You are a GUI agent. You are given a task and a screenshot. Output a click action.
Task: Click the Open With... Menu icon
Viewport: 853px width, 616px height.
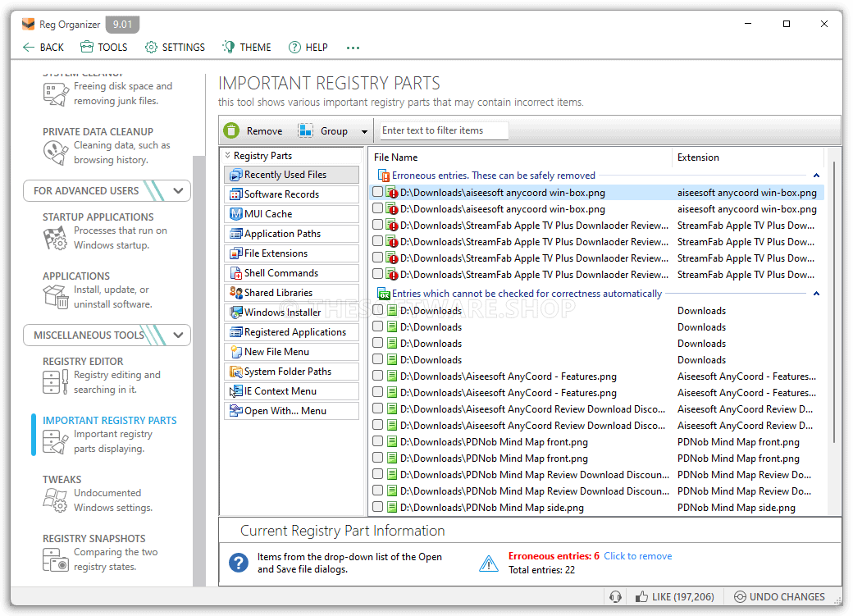coord(235,411)
